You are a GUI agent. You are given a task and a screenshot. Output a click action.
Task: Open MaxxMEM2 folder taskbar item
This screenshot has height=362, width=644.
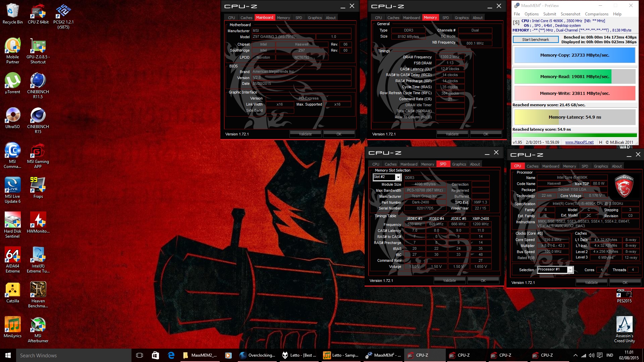pyautogui.click(x=201, y=355)
